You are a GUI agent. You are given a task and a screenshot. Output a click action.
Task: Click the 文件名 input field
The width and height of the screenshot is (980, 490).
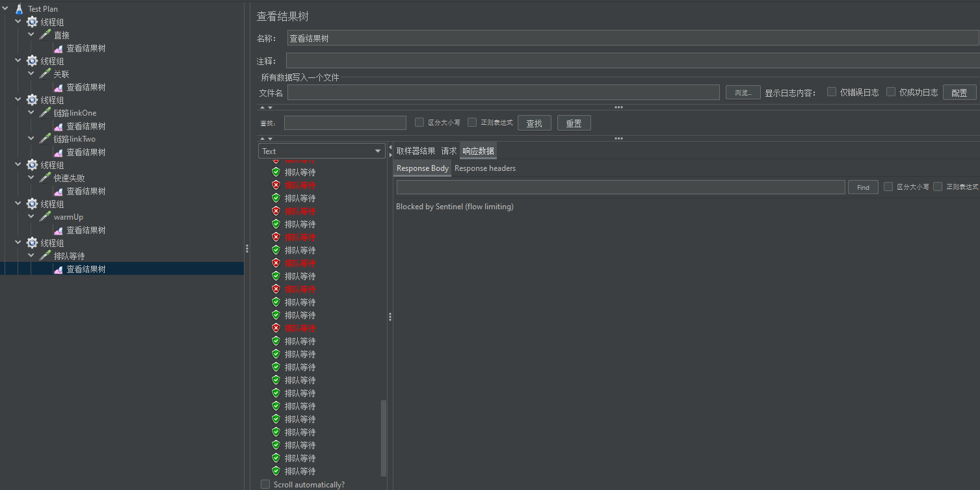coord(503,93)
